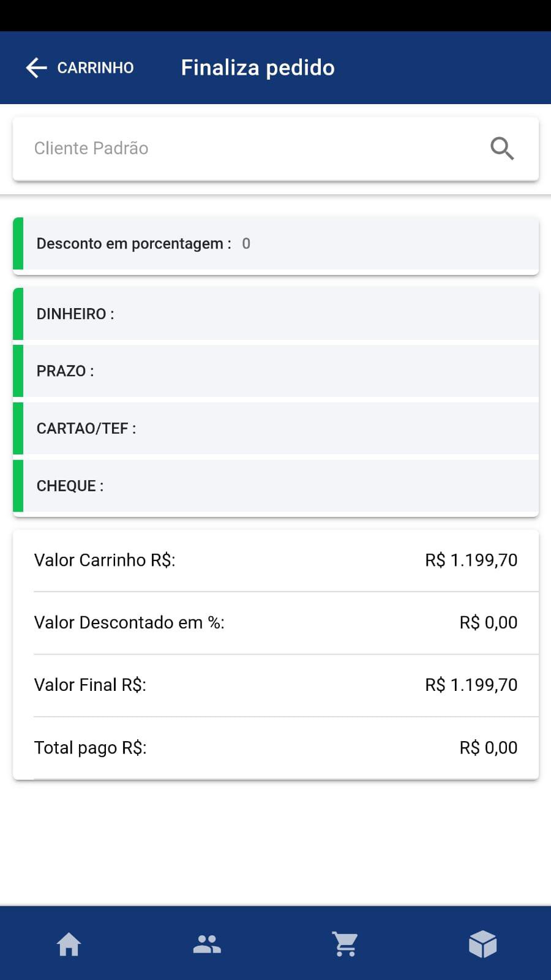Go back to CARRINHO
551x980 pixels.
pyautogui.click(x=95, y=67)
